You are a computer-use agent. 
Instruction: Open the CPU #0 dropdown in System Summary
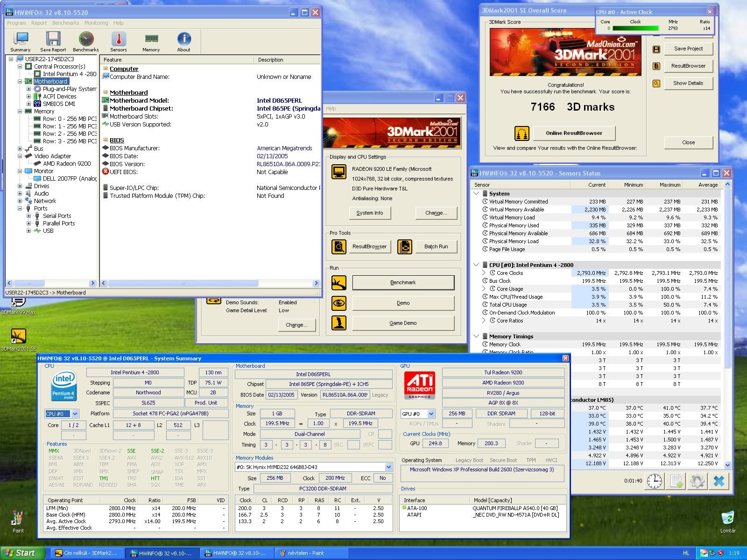(75, 414)
